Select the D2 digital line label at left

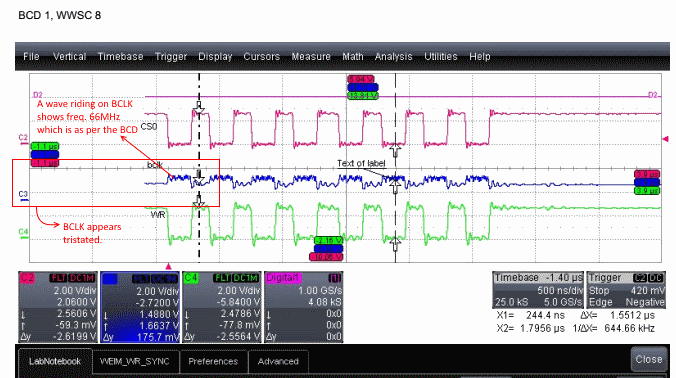pyautogui.click(x=38, y=95)
